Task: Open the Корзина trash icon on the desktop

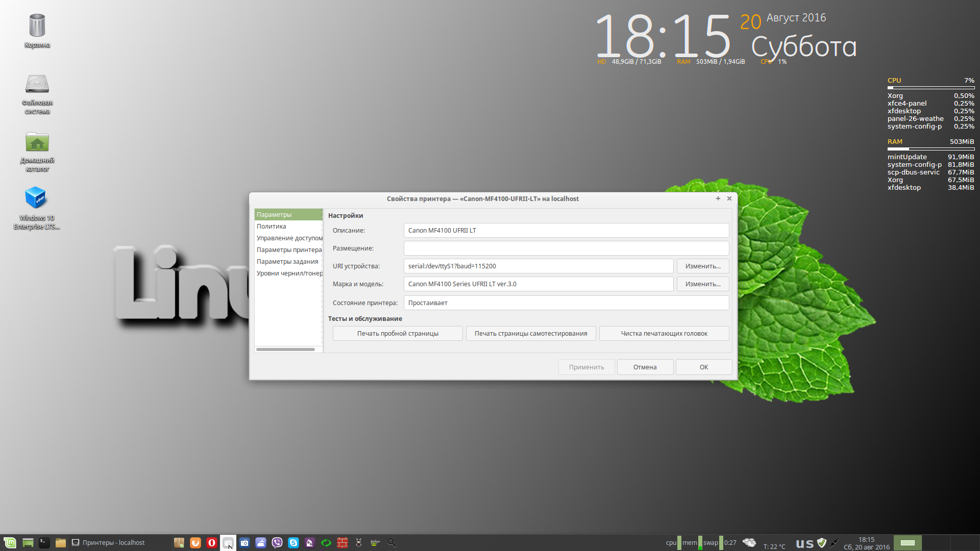Action: pos(37,26)
